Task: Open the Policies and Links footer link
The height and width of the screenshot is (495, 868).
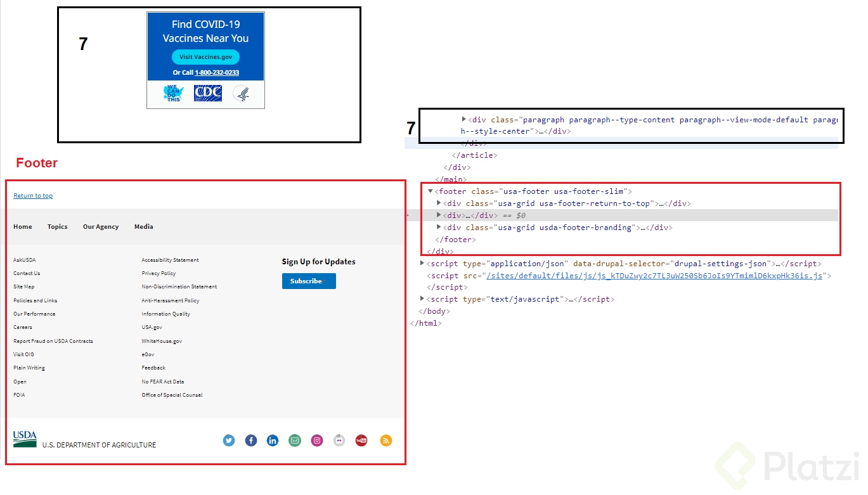Action: [x=36, y=300]
